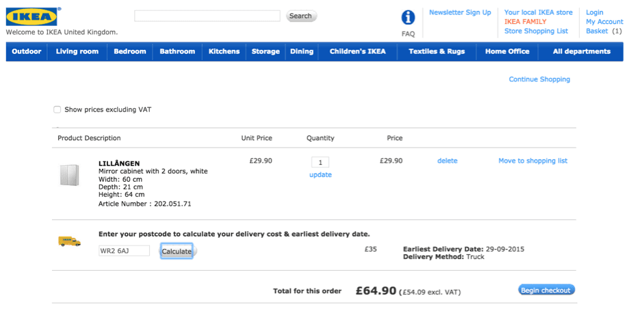The image size is (644, 322).
Task: Open the My Account link
Action: [604, 22]
